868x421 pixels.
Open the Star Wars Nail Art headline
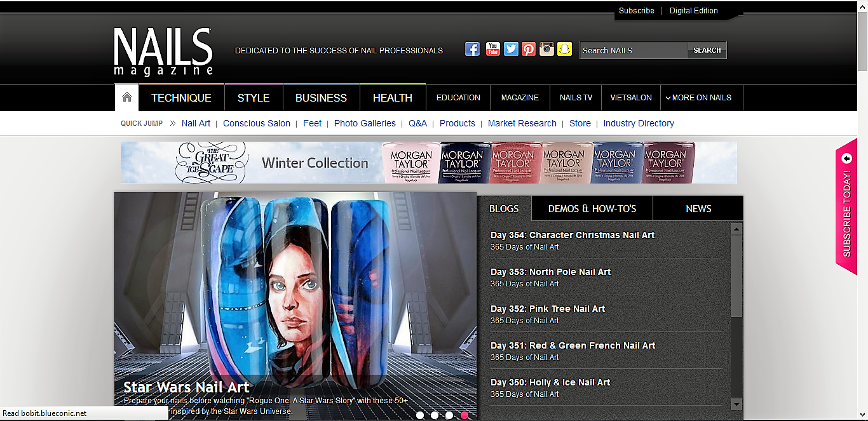click(186, 387)
